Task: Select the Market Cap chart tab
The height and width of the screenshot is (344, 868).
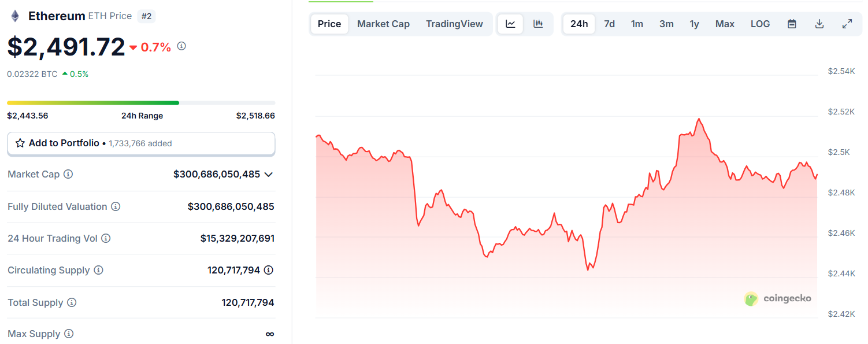Action: 383,24
